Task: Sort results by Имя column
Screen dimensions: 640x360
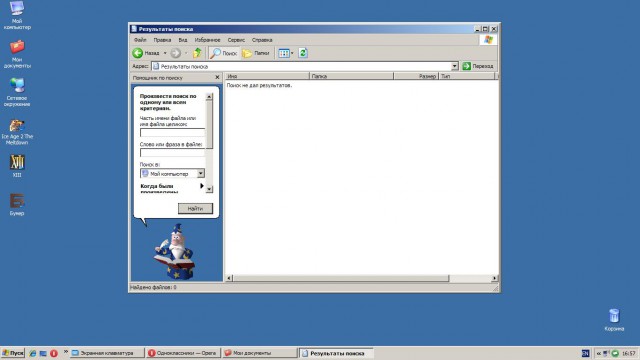Action: (x=267, y=76)
